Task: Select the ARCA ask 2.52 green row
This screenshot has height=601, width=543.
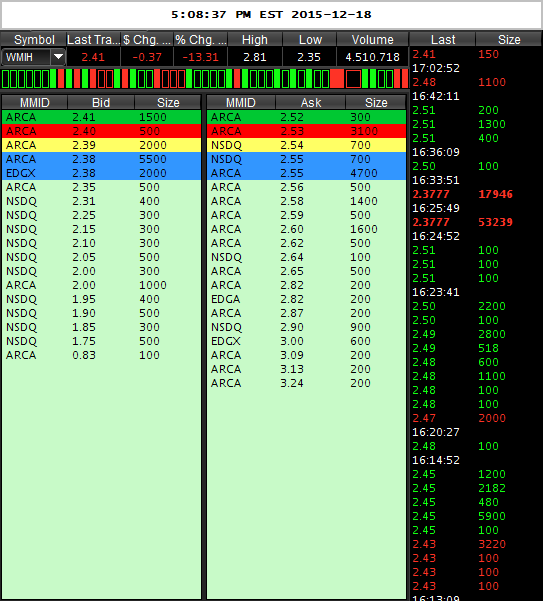Action: [x=307, y=117]
